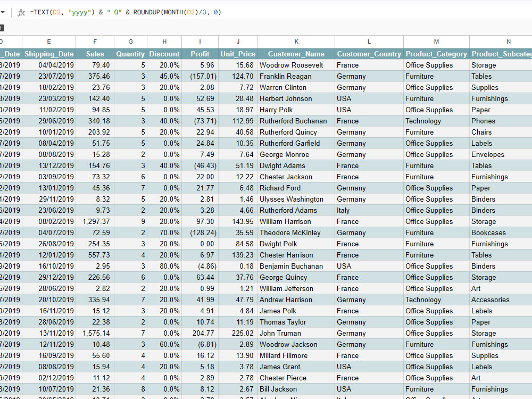Image resolution: width=532 pixels, height=399 pixels.
Task: Select the Rutherford Garfield name cell
Action: [296, 144]
